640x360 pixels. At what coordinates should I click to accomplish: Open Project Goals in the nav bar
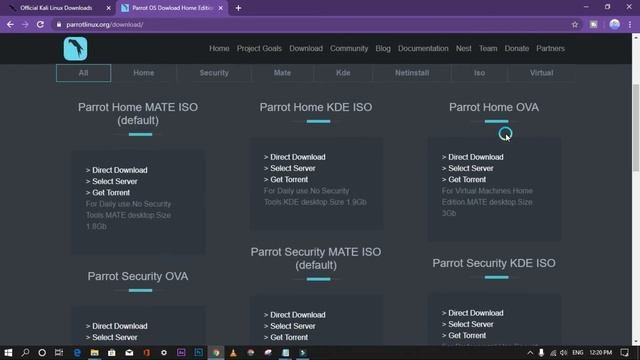tap(259, 48)
